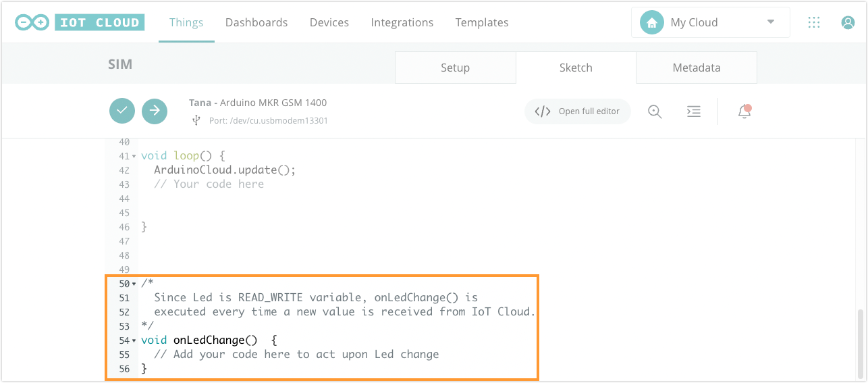Click the Verify checkmark button
Image resolution: width=868 pixels, height=383 pixels.
[122, 111]
